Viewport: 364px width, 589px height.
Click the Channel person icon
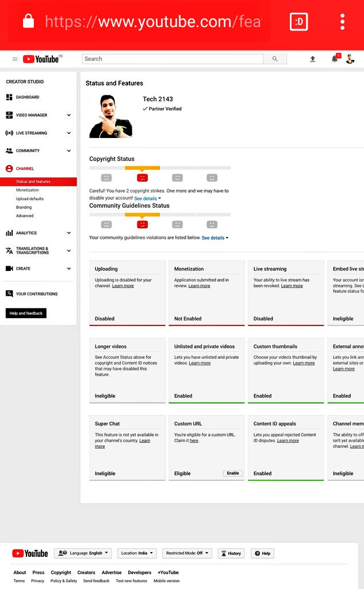click(9, 169)
